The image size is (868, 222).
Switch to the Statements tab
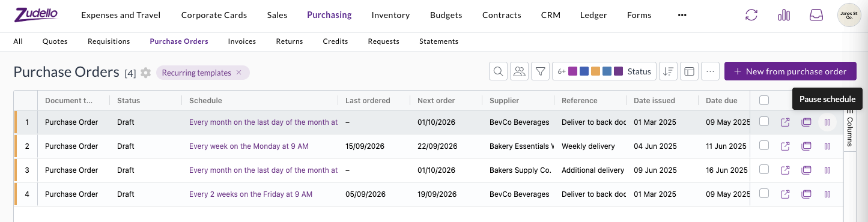click(x=439, y=41)
